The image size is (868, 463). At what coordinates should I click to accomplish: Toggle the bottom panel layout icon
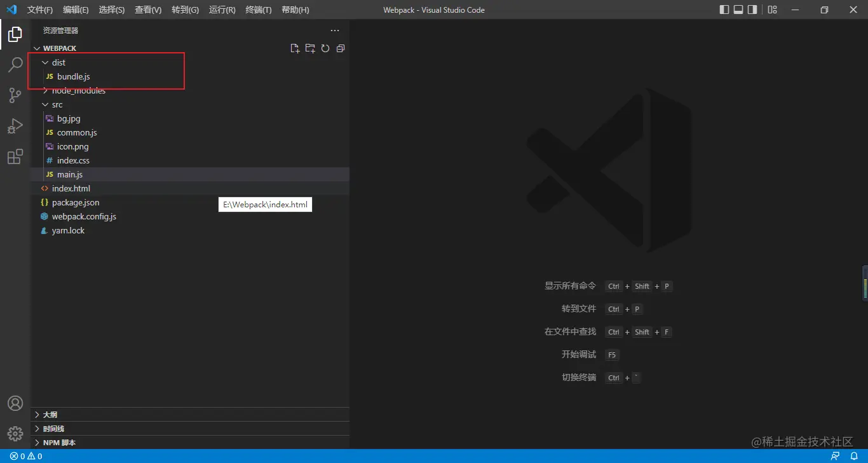coord(738,10)
